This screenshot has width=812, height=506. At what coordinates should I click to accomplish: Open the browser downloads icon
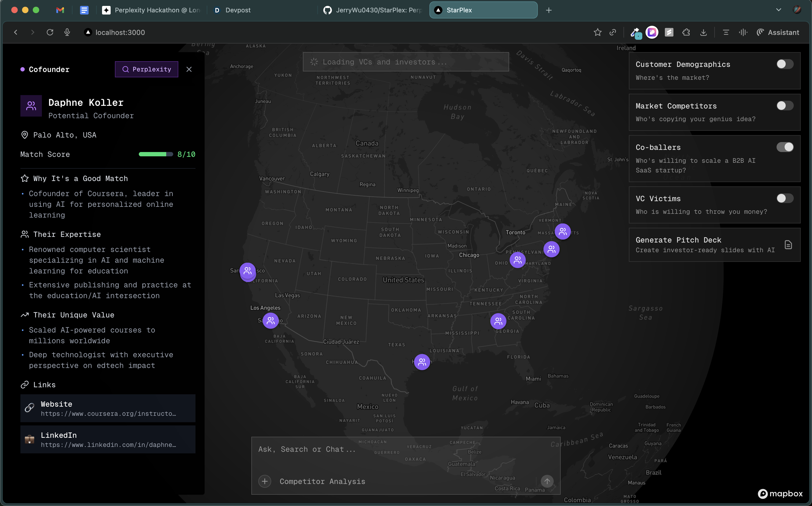(703, 32)
